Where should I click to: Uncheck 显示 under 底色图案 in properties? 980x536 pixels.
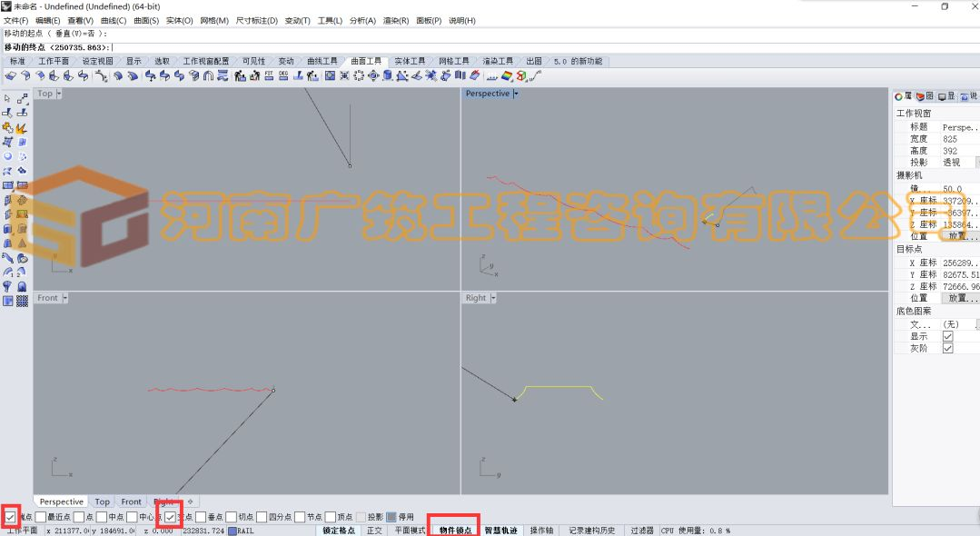(x=947, y=336)
